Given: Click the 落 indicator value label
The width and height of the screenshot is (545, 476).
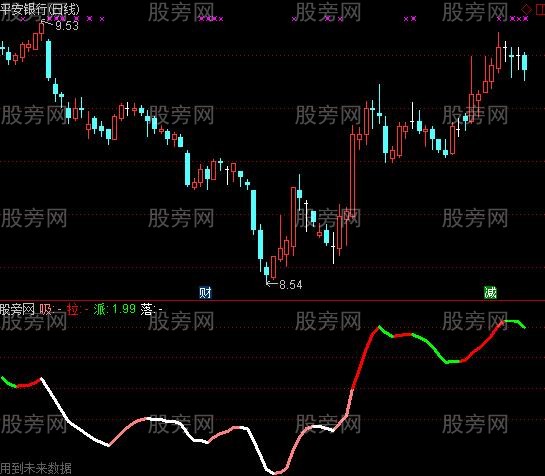Looking at the screenshot, I should 152,309.
